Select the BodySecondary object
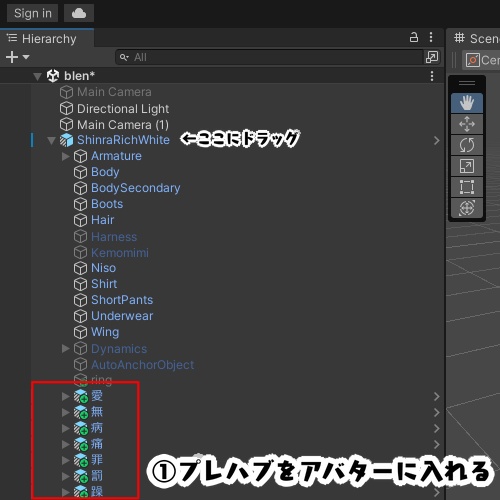 (x=136, y=188)
